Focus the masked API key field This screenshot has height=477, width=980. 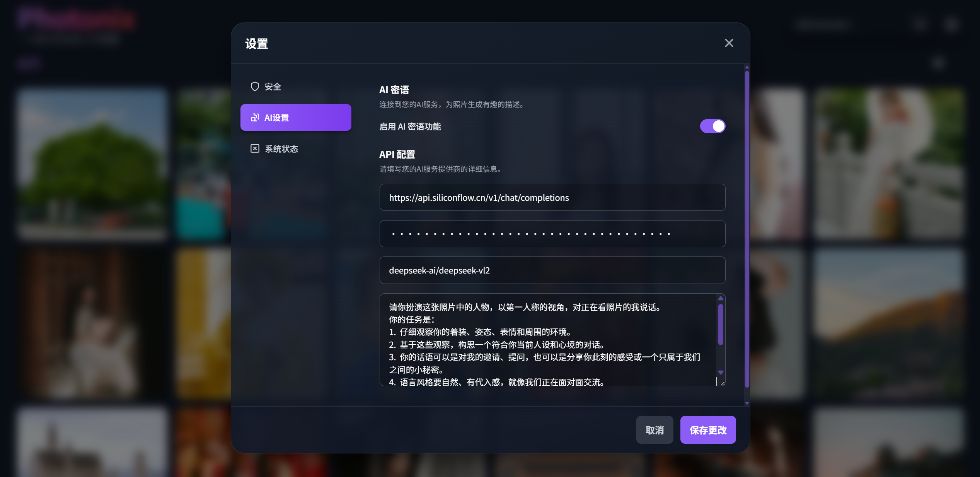coord(552,234)
